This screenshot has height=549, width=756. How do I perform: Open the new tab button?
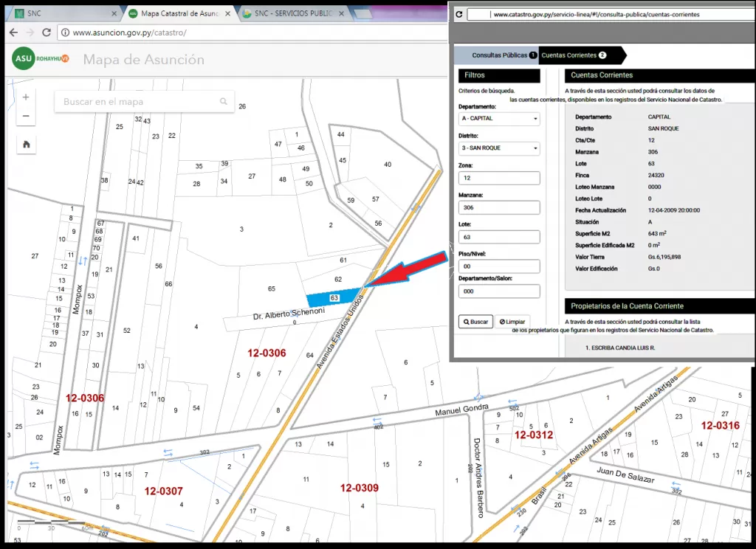pos(363,14)
